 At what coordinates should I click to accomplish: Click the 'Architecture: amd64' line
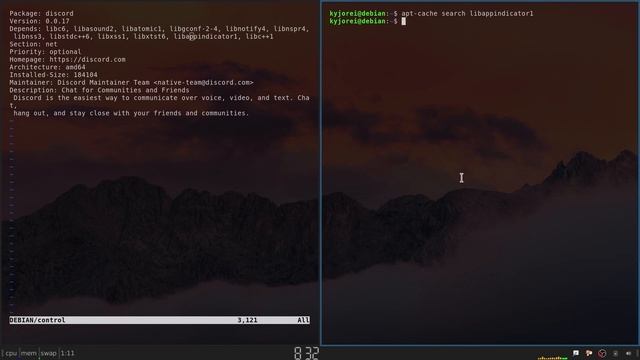tap(47, 67)
